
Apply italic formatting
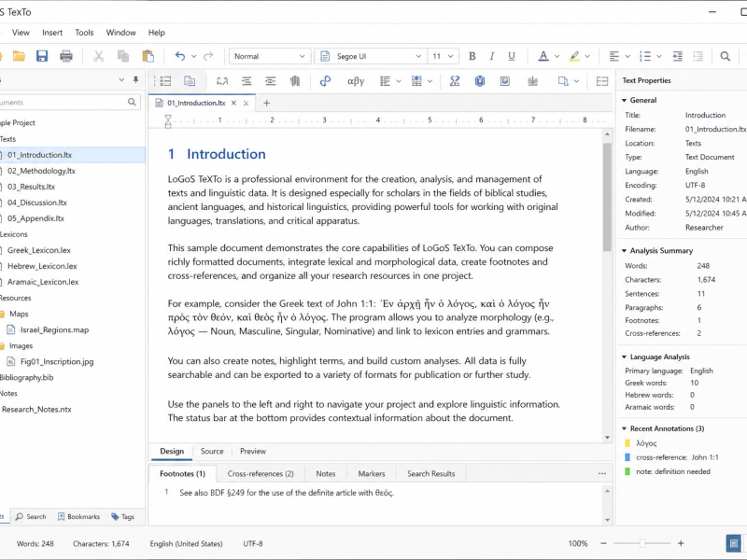[x=492, y=56]
